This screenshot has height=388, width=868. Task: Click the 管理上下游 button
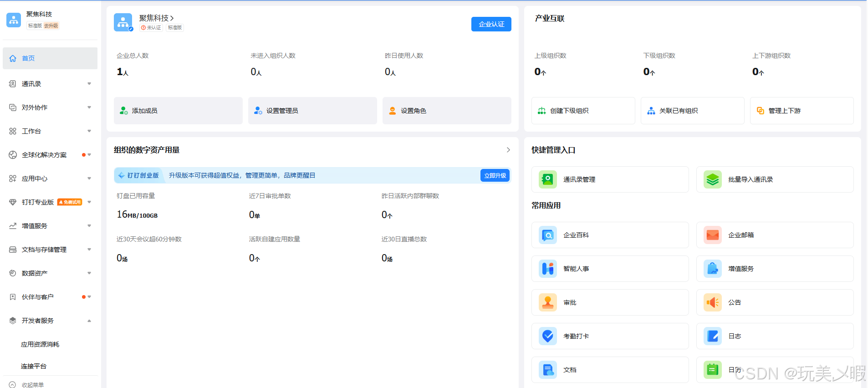point(802,111)
